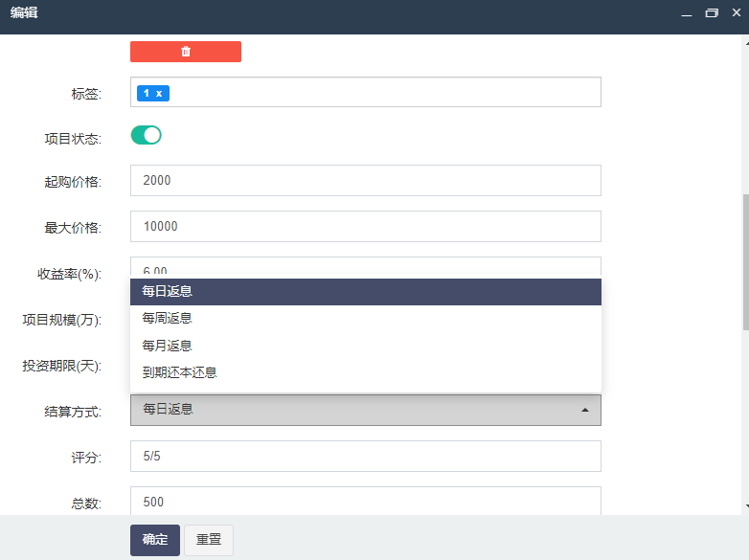
Task: Click the 最大价格 field showing 10000
Action: coord(365,226)
